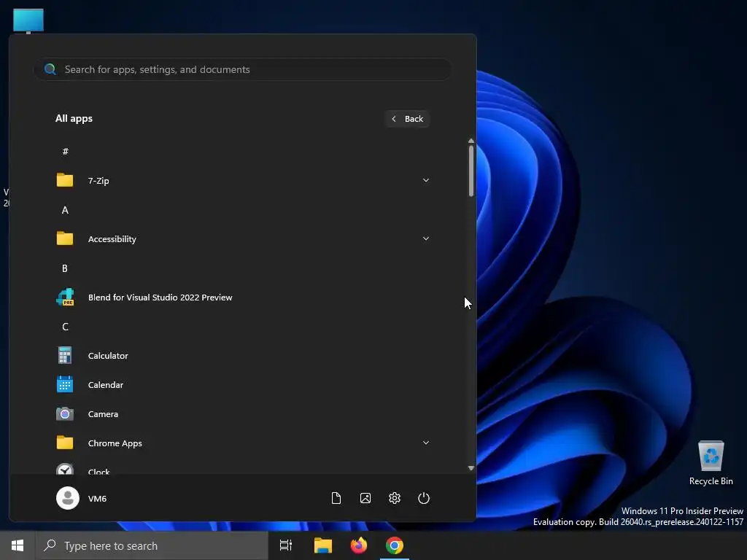Click the '7-Zip' folder label
This screenshot has height=560, width=747.
tap(98, 181)
